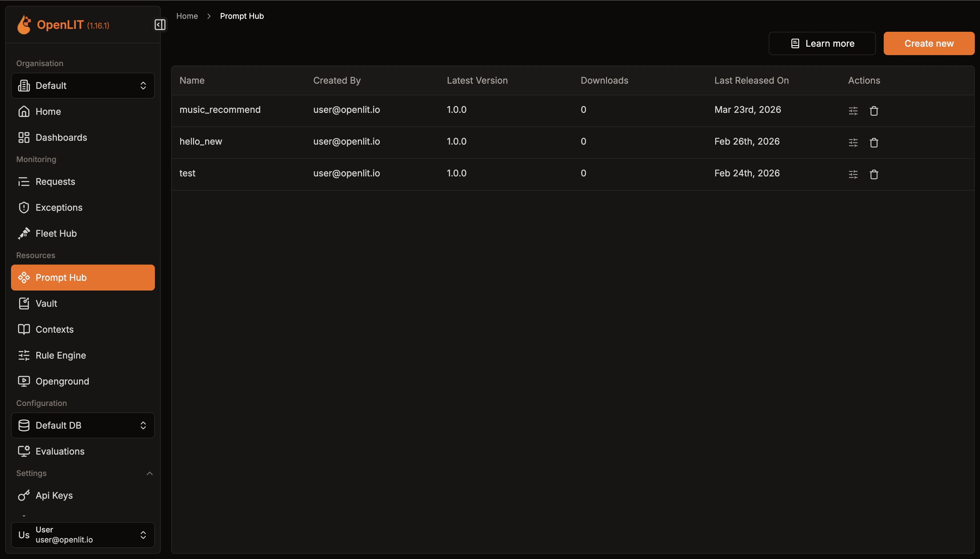Open the Default DB selector
The image size is (980, 559).
(83, 425)
